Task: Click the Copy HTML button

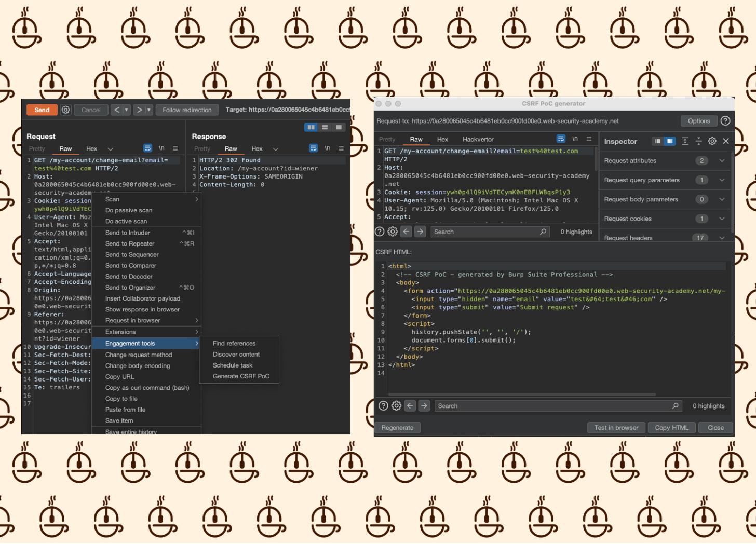Action: pyautogui.click(x=671, y=428)
